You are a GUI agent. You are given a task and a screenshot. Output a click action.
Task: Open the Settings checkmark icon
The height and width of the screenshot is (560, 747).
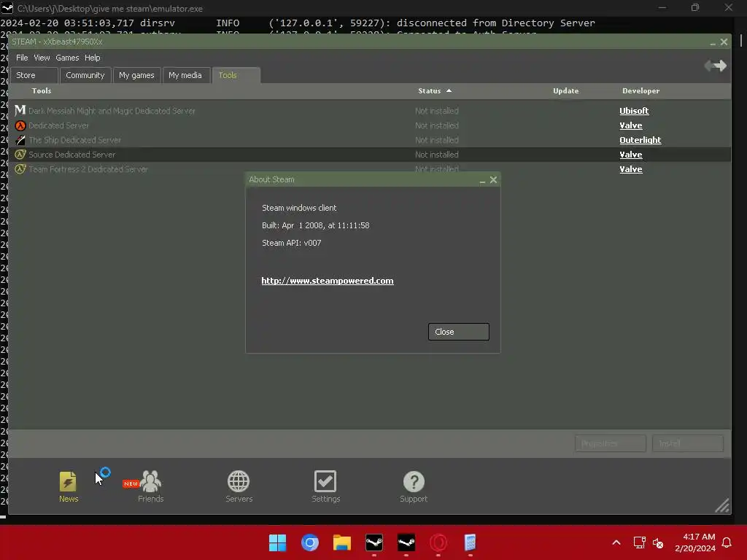point(325,481)
